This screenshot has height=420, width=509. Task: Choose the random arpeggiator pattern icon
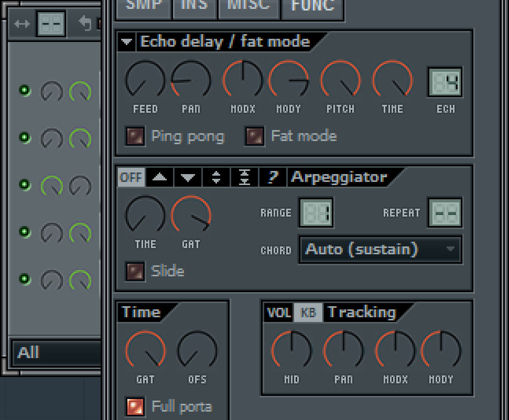[271, 177]
